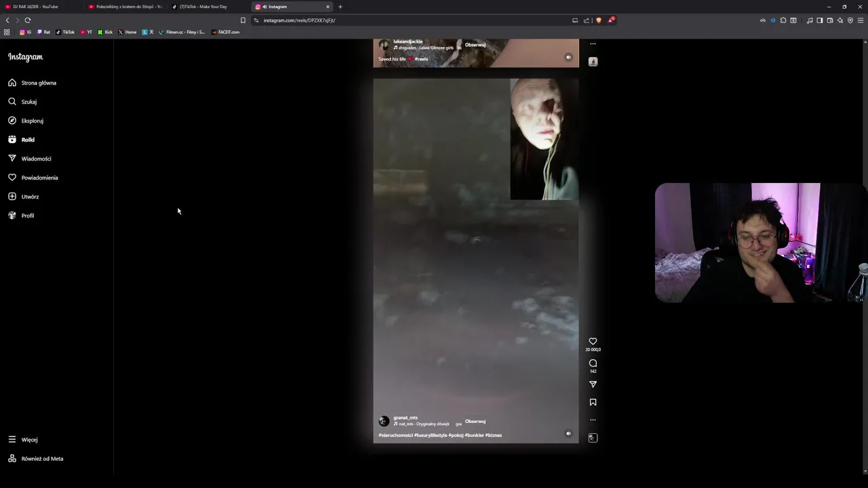Image resolution: width=868 pixels, height=488 pixels.
Task: Click the #nieruchomości hashtag
Action: (x=395, y=435)
